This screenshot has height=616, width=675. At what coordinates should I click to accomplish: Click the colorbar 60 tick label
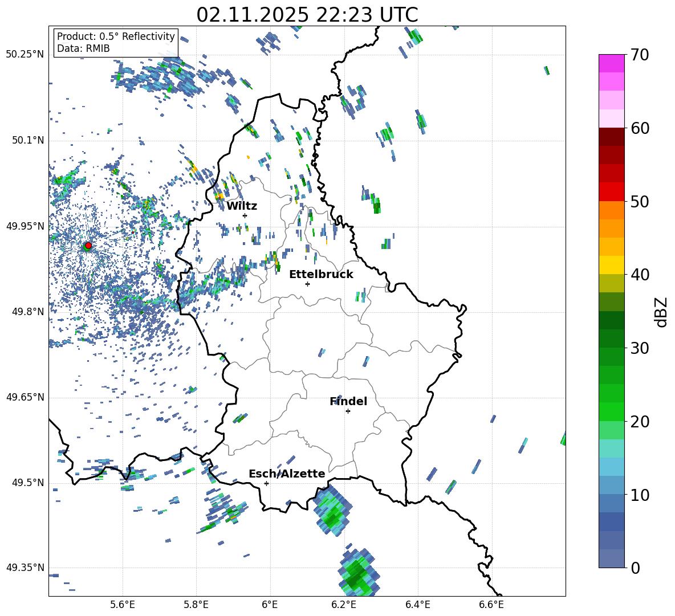pyautogui.click(x=640, y=128)
